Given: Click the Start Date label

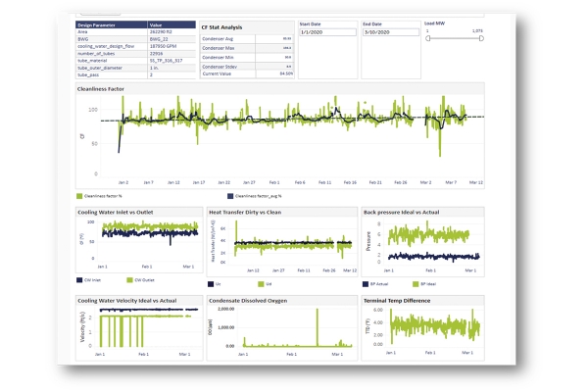Looking at the screenshot, I should (310, 24).
